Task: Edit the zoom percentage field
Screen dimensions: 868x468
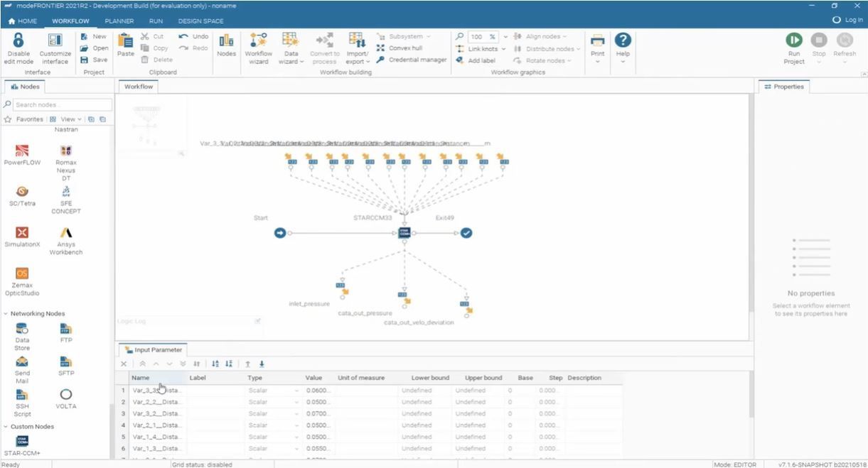Action: 483,36
